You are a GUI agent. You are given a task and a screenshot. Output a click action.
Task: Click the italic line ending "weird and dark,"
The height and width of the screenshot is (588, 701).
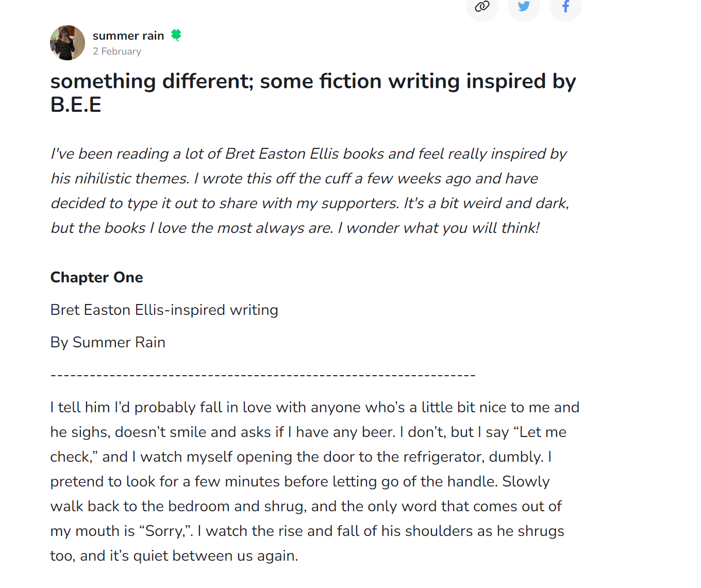tap(309, 203)
